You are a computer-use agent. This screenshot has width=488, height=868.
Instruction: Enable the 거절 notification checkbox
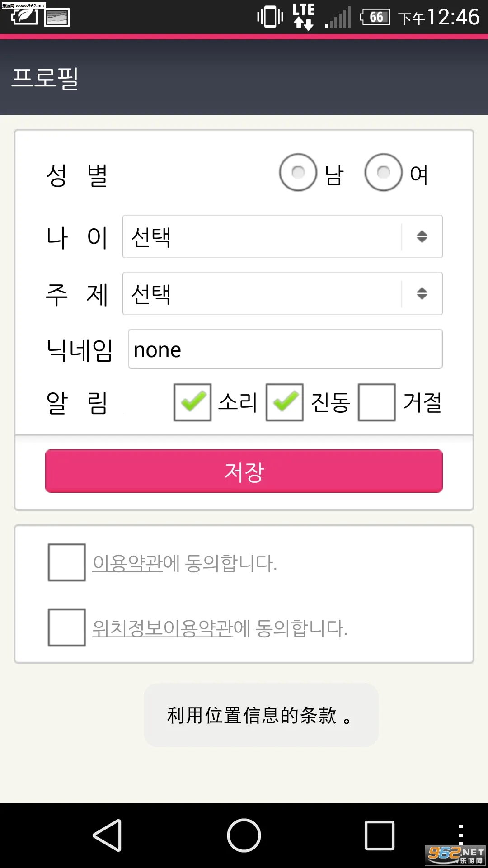point(377,403)
